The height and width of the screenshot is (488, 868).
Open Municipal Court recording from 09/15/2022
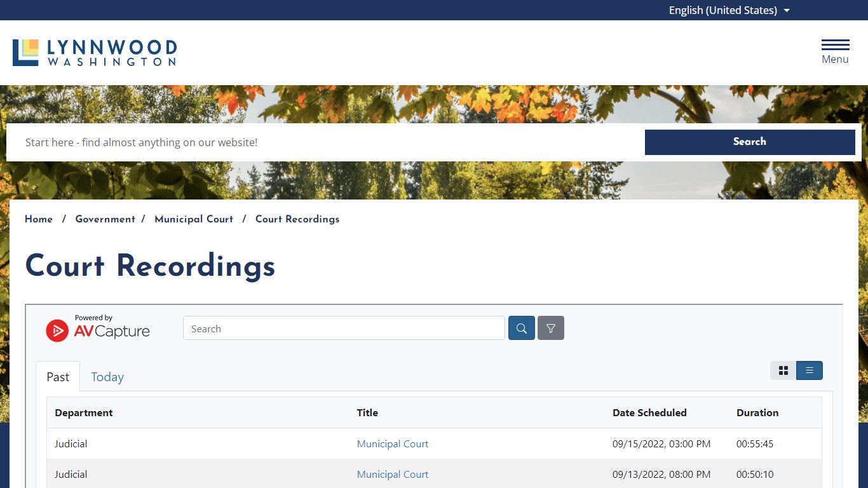[393, 444]
